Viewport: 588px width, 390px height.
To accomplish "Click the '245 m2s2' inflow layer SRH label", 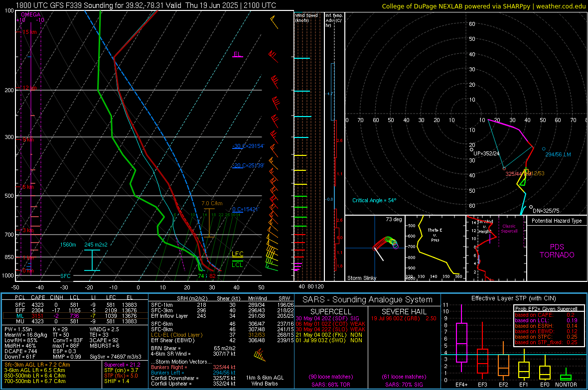I will [96, 245].
